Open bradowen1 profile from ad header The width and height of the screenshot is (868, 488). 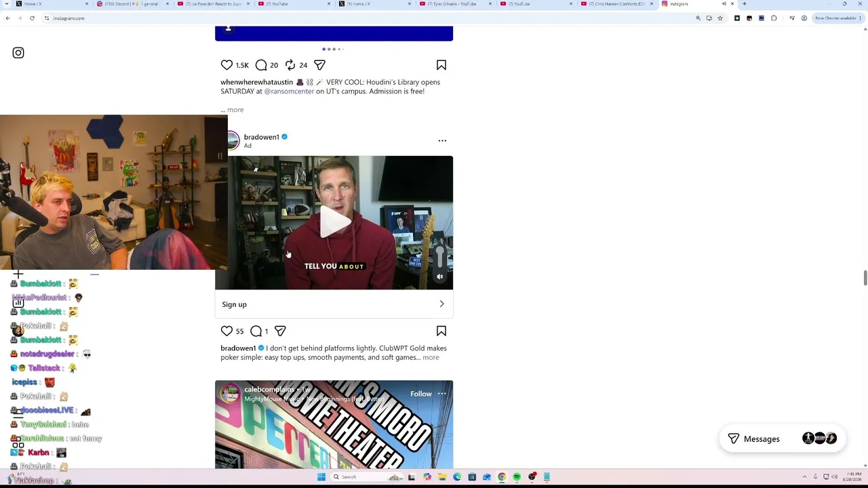point(261,137)
